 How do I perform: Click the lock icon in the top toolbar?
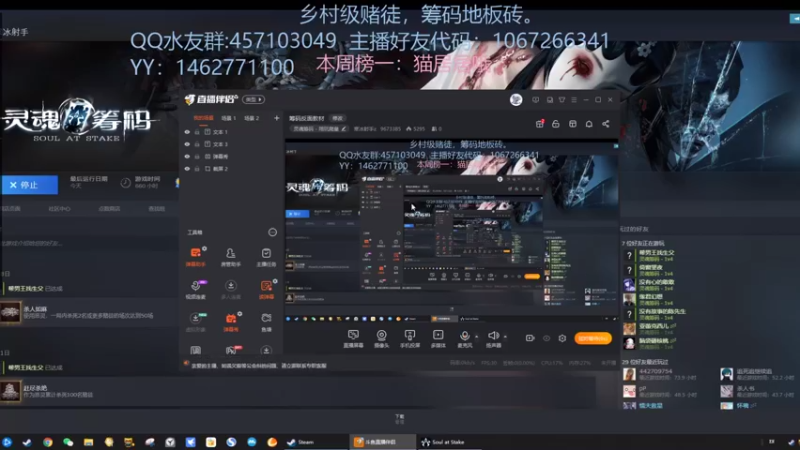tap(556, 124)
